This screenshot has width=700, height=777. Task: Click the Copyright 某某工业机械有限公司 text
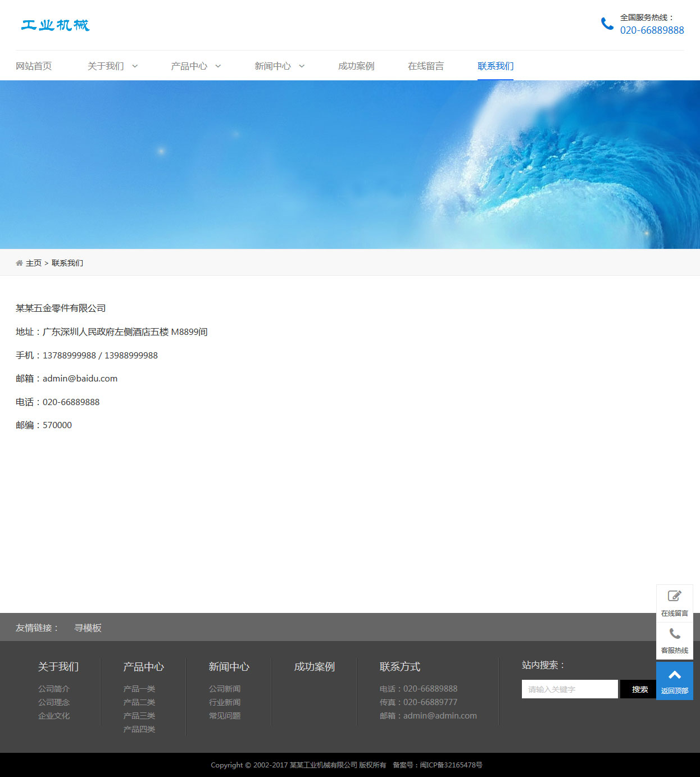click(298, 765)
